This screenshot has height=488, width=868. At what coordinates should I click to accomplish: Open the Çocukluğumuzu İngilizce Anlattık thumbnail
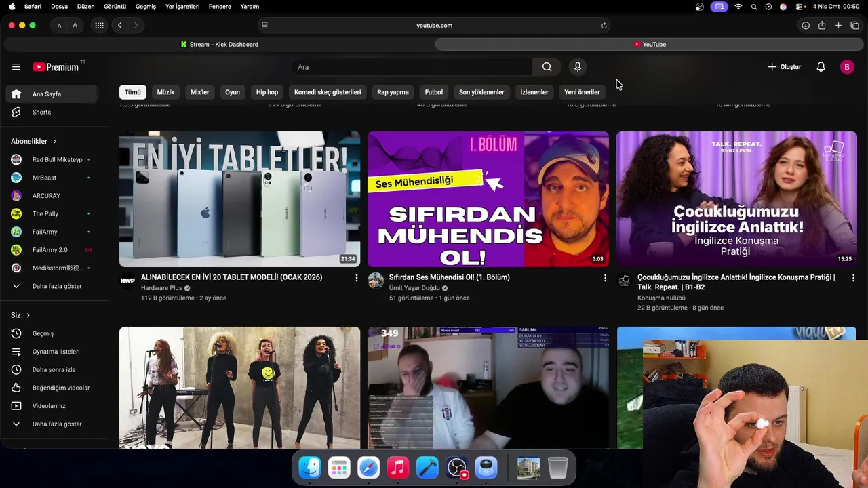click(x=736, y=199)
